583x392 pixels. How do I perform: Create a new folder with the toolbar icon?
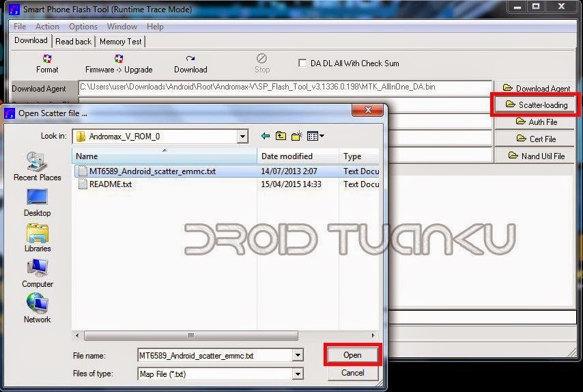(x=297, y=136)
